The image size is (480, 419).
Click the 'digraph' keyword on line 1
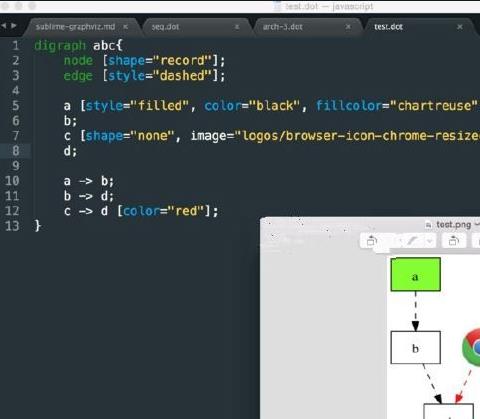pos(60,45)
